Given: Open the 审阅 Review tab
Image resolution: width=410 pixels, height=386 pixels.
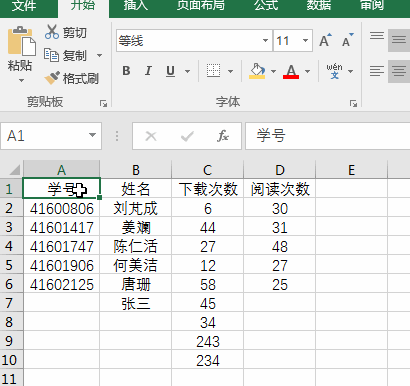Looking at the screenshot, I should (x=372, y=6).
